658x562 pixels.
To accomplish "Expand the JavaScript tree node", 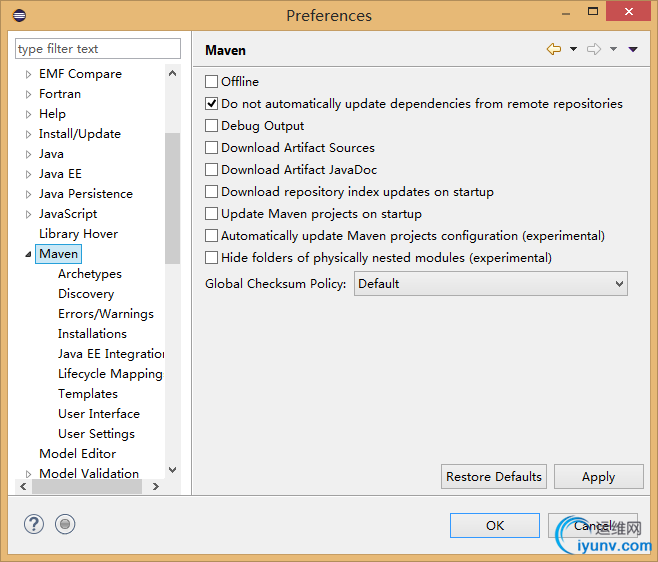I will tap(28, 214).
